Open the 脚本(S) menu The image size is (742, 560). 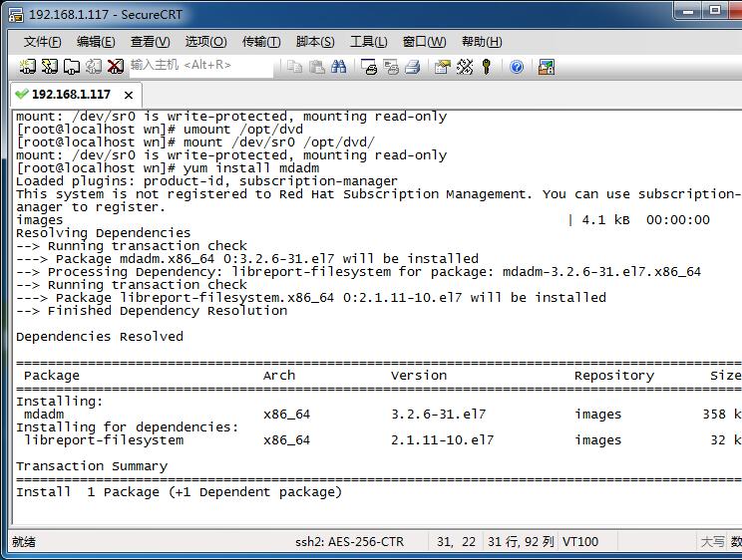point(315,42)
